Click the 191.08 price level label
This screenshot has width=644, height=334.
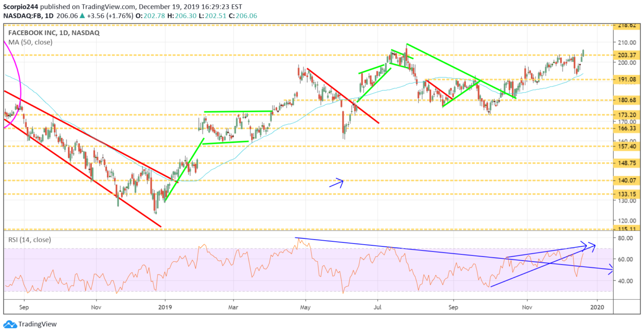pyautogui.click(x=627, y=80)
